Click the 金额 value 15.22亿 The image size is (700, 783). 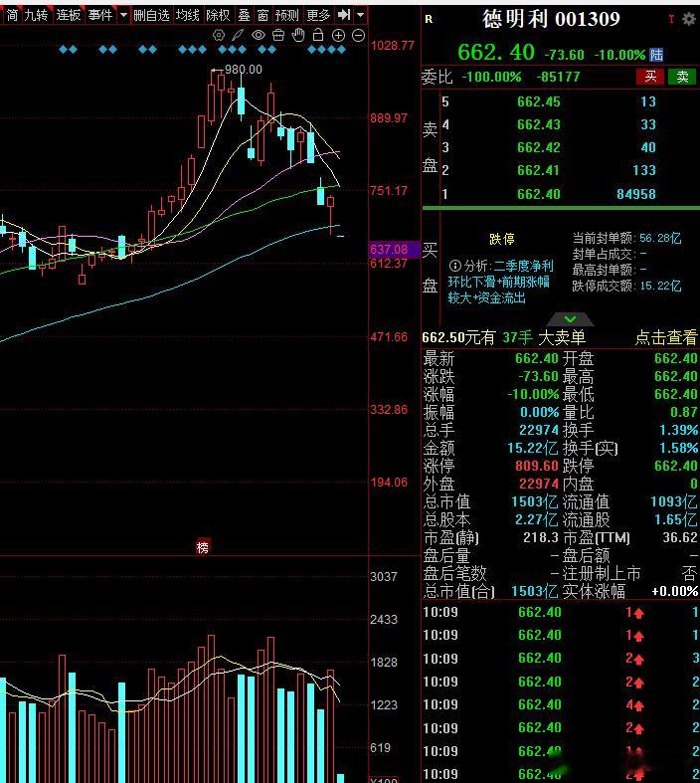click(x=532, y=448)
